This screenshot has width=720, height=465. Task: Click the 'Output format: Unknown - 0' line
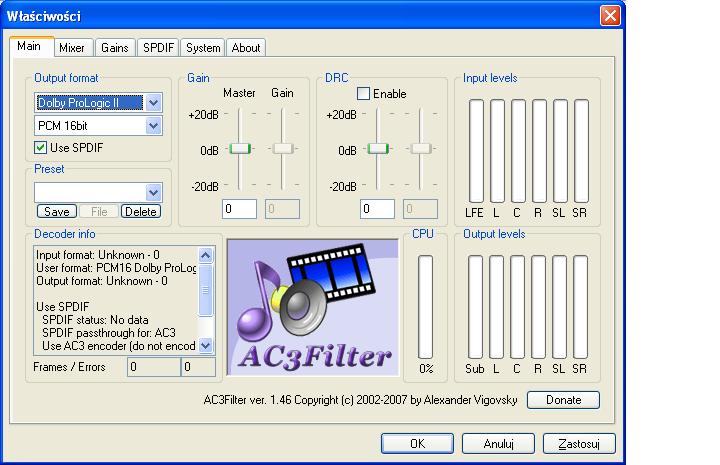tap(102, 281)
